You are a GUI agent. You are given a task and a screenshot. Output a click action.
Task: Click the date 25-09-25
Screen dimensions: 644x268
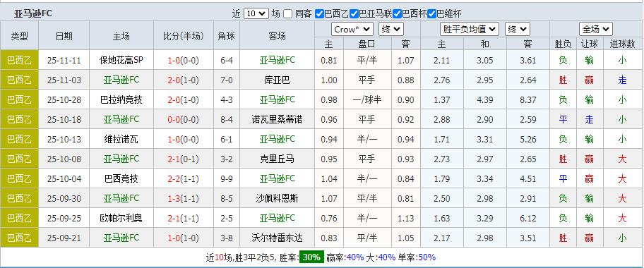[x=64, y=219]
